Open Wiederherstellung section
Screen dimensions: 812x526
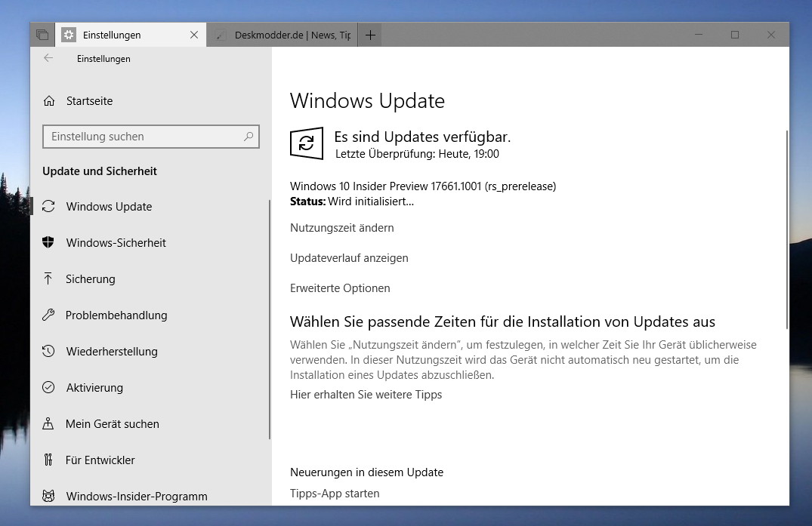click(x=112, y=351)
